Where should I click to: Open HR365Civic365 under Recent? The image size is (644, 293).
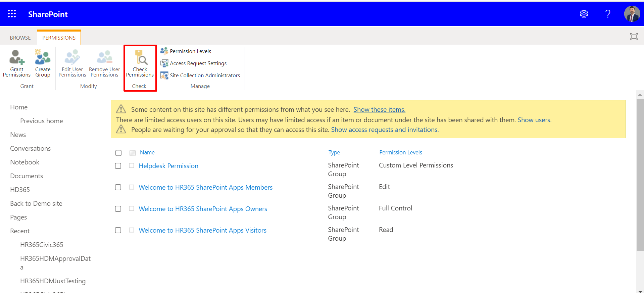point(42,245)
